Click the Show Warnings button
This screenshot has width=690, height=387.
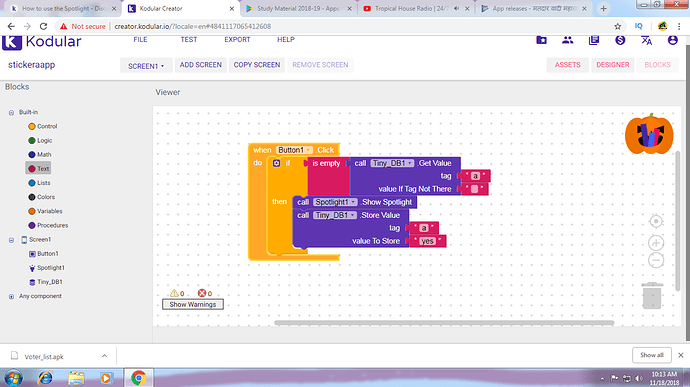[x=193, y=304]
